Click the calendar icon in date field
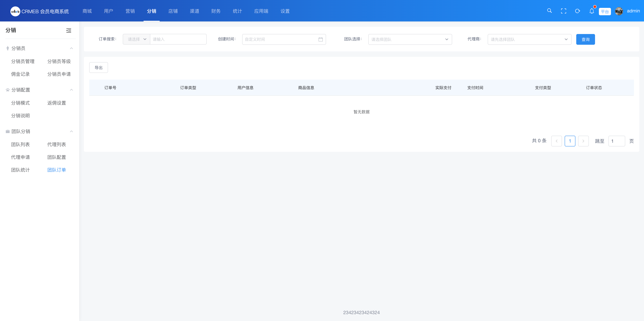The width and height of the screenshot is (644, 321). (x=320, y=40)
